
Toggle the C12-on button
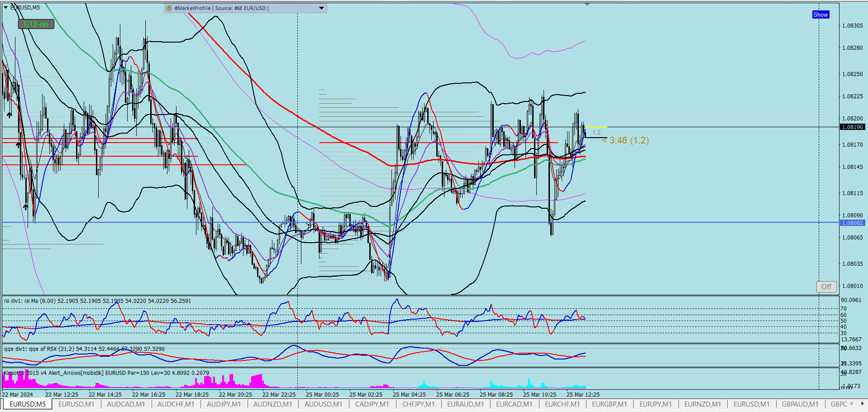(36, 24)
